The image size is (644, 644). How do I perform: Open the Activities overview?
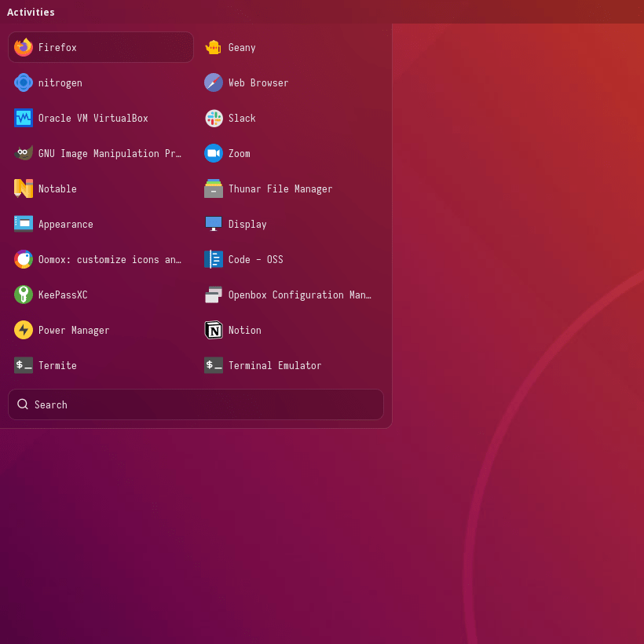(31, 12)
